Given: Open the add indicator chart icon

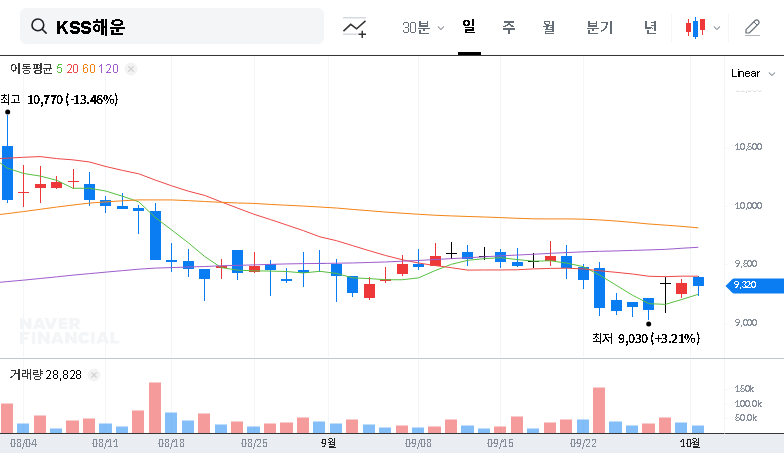Looking at the screenshot, I should pyautogui.click(x=354, y=28).
